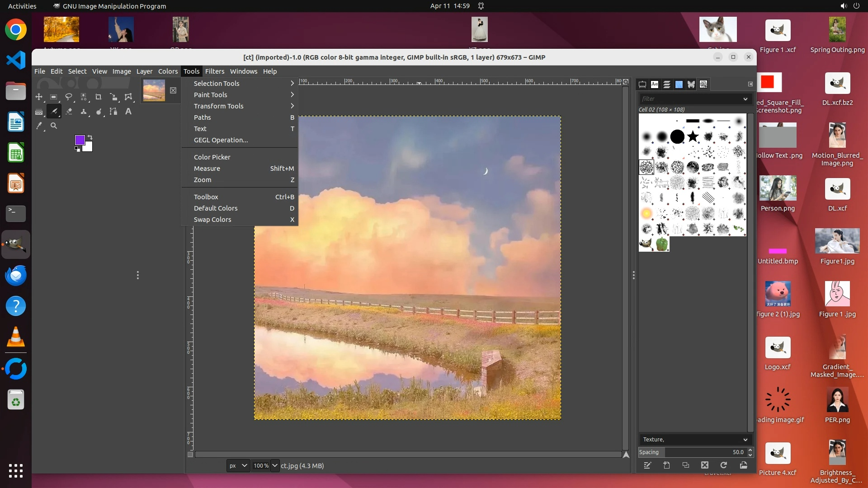The height and width of the screenshot is (488, 868).
Task: Select the Crop tool in toolbox
Action: [98, 97]
